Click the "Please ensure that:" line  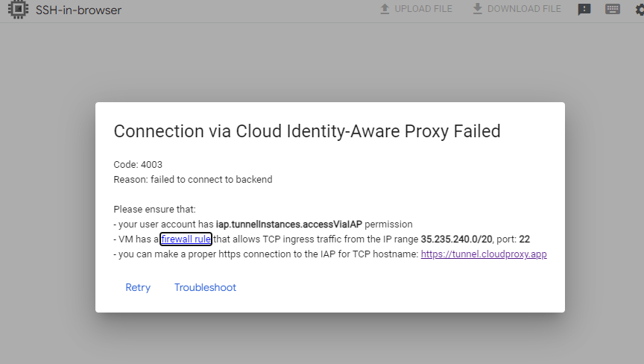point(154,210)
